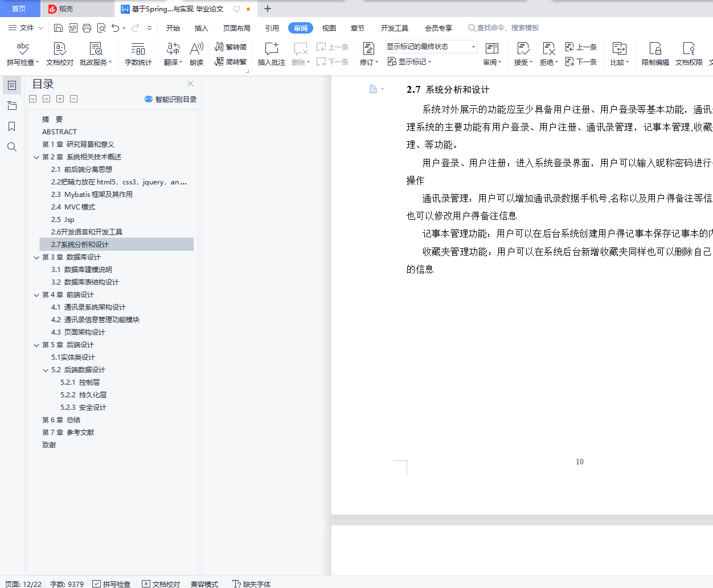
Task: Open the 首页 home tab
Action: pyautogui.click(x=19, y=9)
